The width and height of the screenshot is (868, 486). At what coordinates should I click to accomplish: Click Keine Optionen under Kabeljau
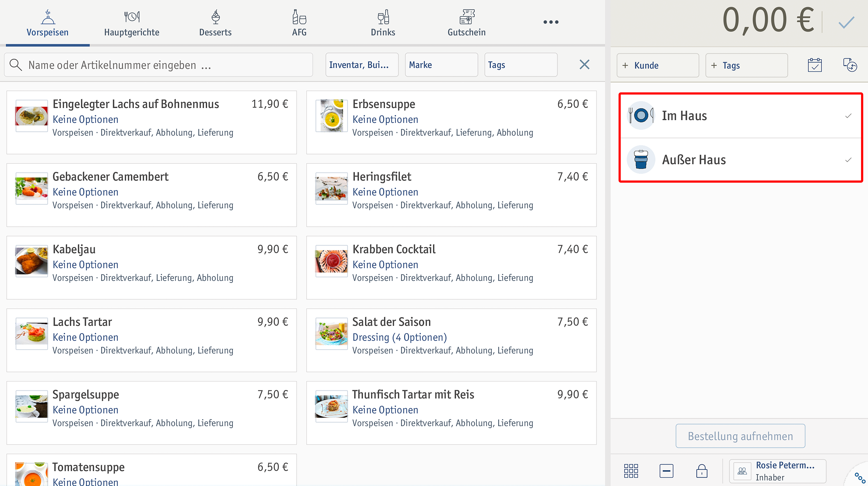86,265
